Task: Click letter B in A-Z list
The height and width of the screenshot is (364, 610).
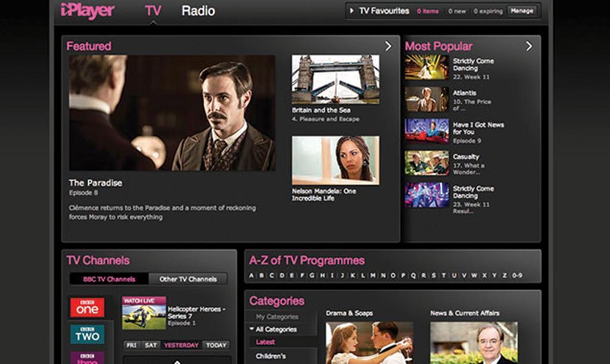Action: pyautogui.click(x=262, y=275)
